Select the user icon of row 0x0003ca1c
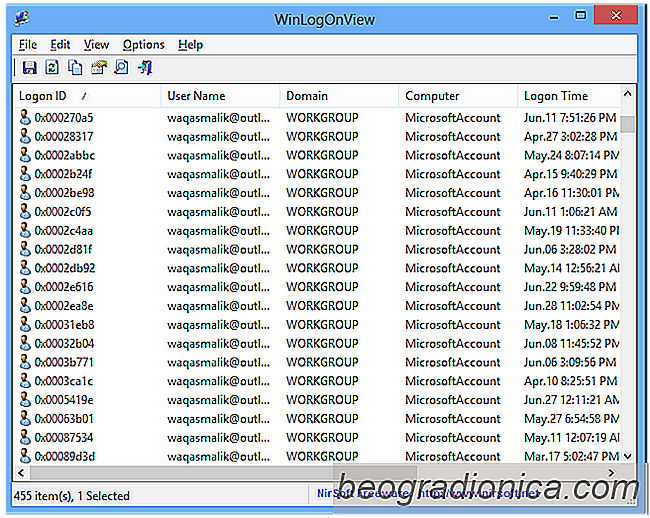Viewport: 650px width, 518px height. (25, 381)
